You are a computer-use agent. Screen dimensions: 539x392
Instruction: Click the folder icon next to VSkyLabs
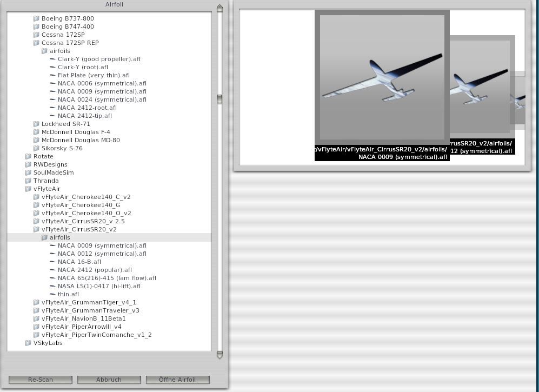point(28,343)
